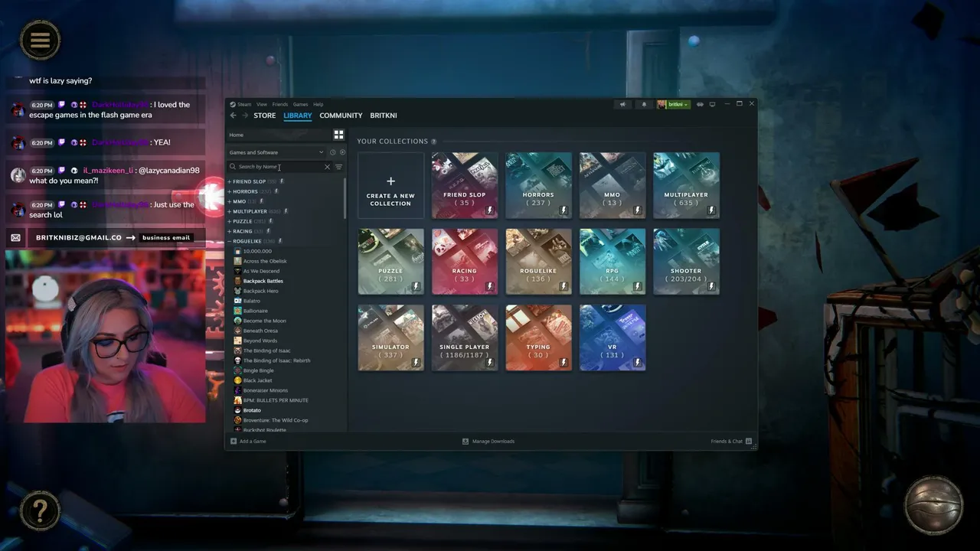Image resolution: width=980 pixels, height=551 pixels.
Task: Enter Steam VR mode icon
Action: 700,104
